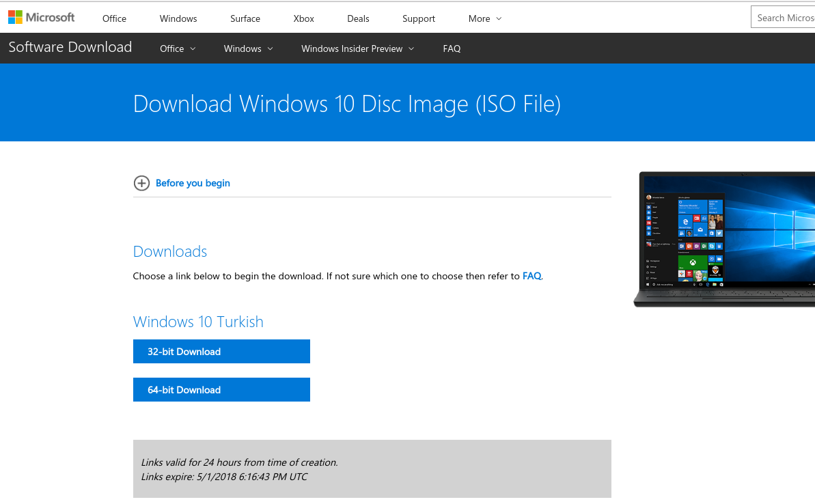
Task: Open the Deals page link
Action: tap(358, 18)
